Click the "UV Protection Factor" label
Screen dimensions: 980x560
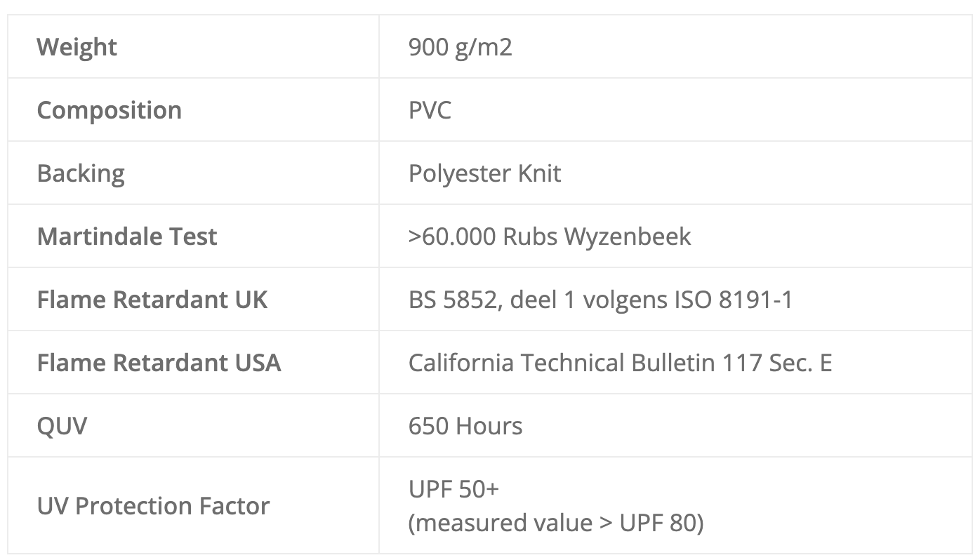click(x=153, y=506)
